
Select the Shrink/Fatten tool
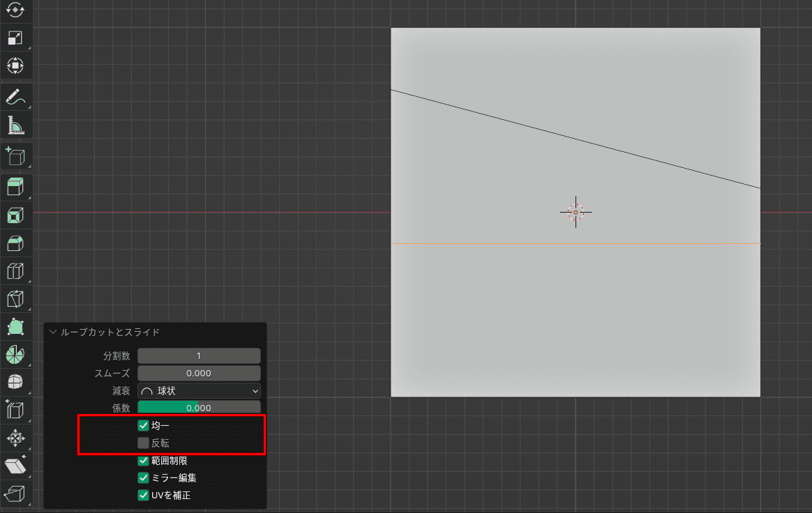click(x=15, y=438)
